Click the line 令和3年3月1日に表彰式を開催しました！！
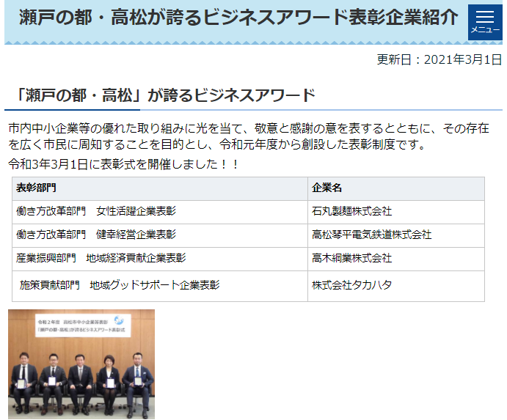The height and width of the screenshot is (420, 507). [x=123, y=164]
